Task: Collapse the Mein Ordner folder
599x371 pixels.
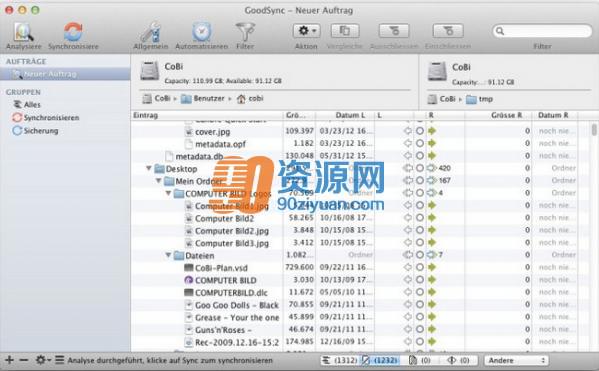Action: pos(158,180)
